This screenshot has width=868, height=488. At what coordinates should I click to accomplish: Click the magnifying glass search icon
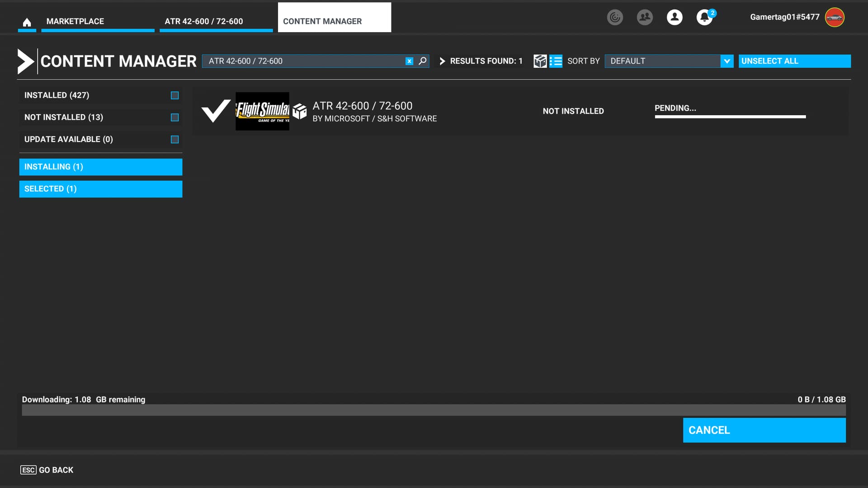point(422,61)
